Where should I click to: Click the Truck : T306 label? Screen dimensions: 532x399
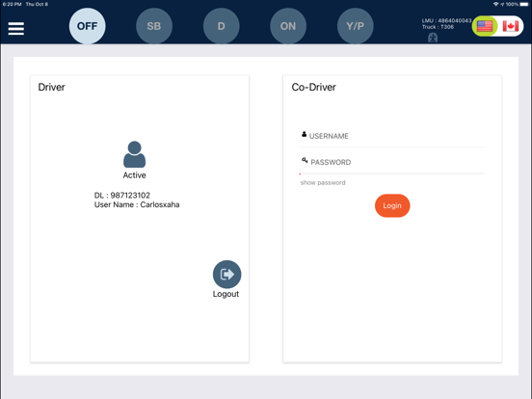(x=438, y=27)
